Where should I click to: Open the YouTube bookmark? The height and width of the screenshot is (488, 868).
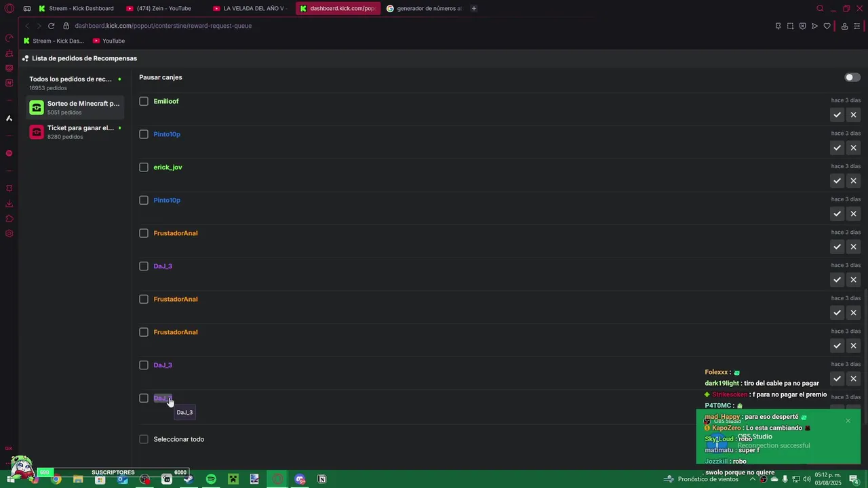[109, 41]
